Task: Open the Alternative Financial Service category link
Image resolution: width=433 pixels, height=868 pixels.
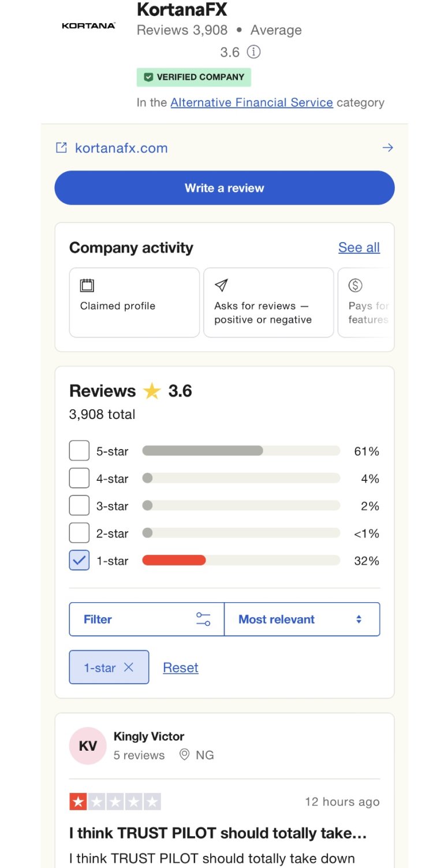Action: 252,102
